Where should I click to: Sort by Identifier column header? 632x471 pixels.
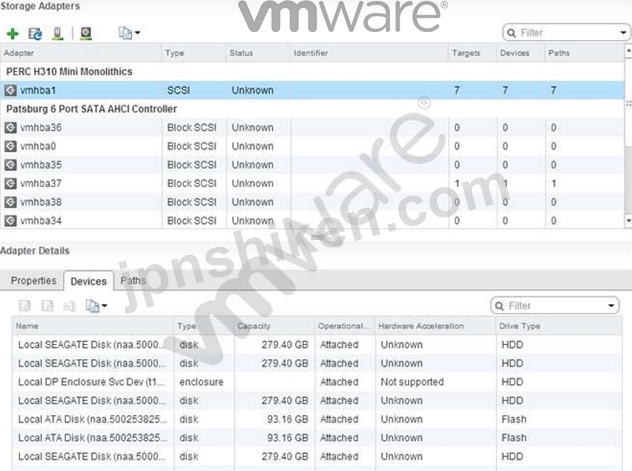[x=369, y=53]
